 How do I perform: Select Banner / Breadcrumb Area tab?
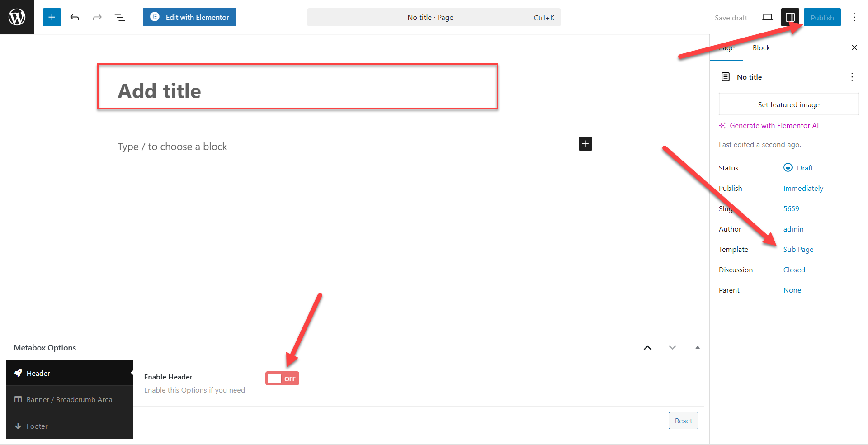[69, 399]
